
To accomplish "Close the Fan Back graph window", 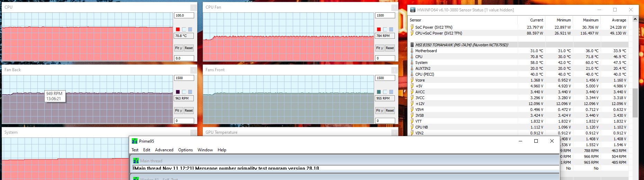I will (x=193, y=70).
